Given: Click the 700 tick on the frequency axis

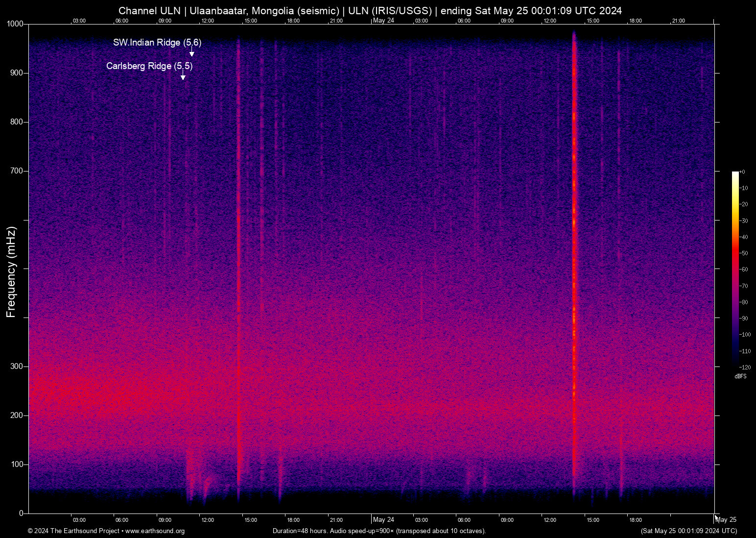Looking at the screenshot, I should 17,171.
